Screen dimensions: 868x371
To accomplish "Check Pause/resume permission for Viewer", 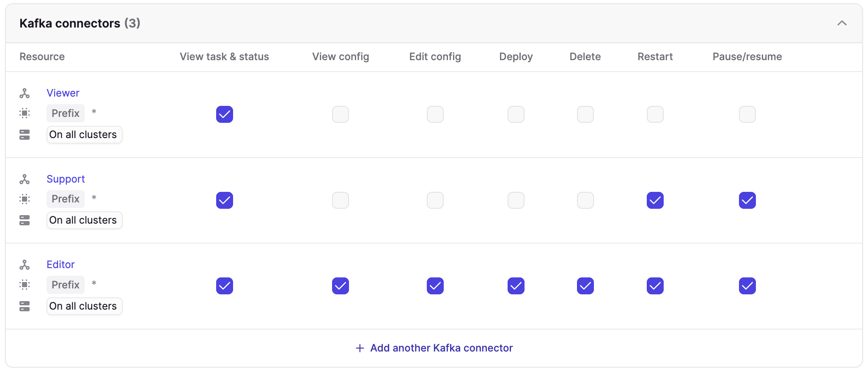I will coord(747,114).
